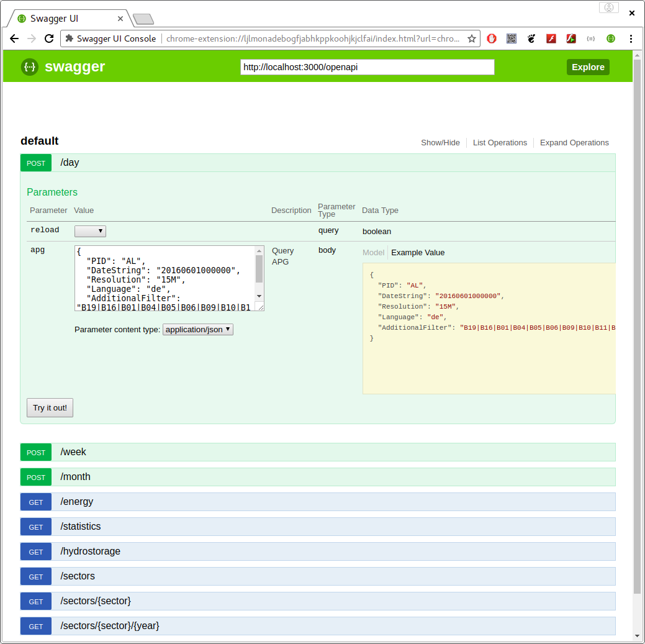Click the page scrollbar down arrow
This screenshot has width=645, height=644.
(x=637, y=636)
